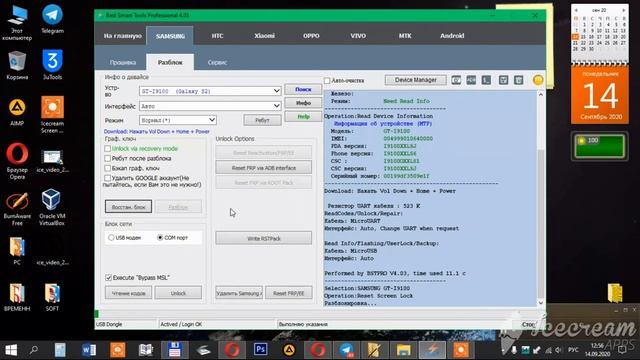Go to the main page tab

(x=122, y=36)
